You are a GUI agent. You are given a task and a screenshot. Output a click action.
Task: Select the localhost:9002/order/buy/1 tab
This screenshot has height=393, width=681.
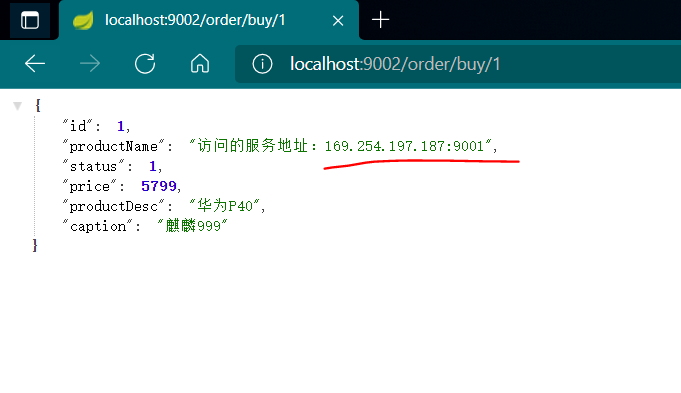(209, 20)
